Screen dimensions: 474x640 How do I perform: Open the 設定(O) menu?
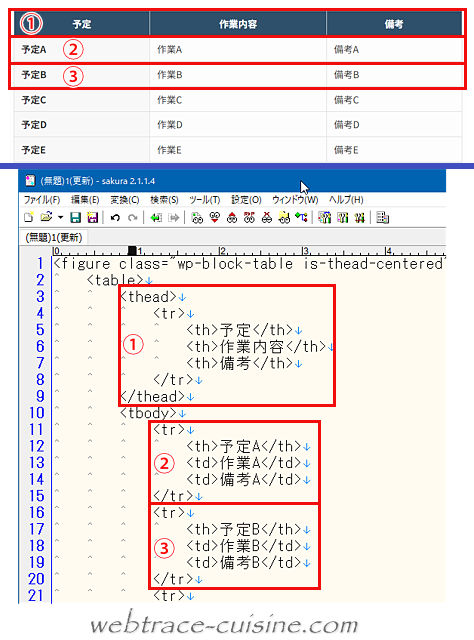click(x=246, y=200)
